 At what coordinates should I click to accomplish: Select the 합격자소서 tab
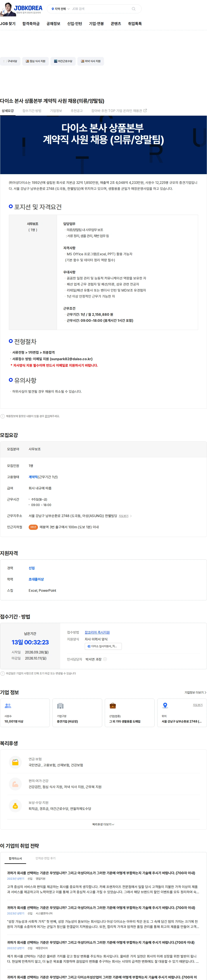pyautogui.click(x=16, y=859)
